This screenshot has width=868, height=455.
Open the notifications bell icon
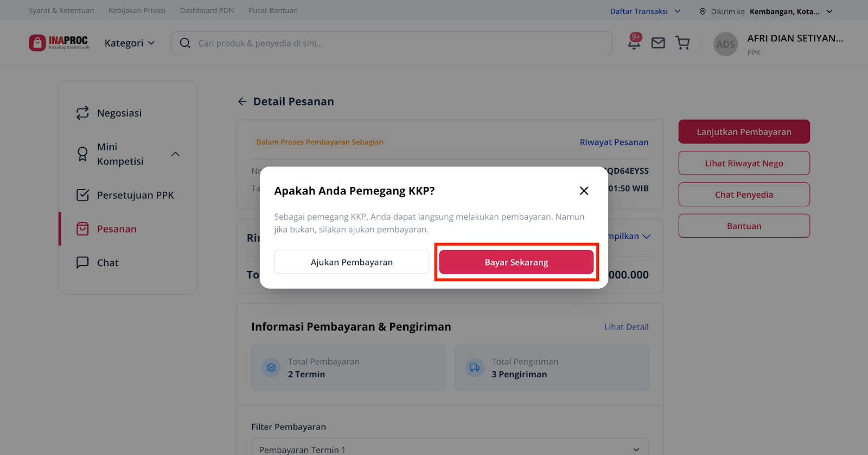click(x=634, y=42)
